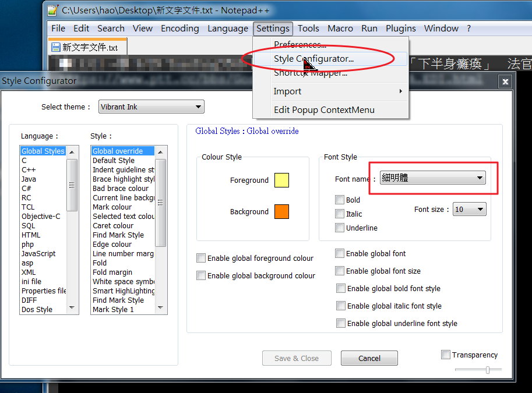Open the Font size dropdown
Viewport: 532px width, 393px height.
pos(469,209)
